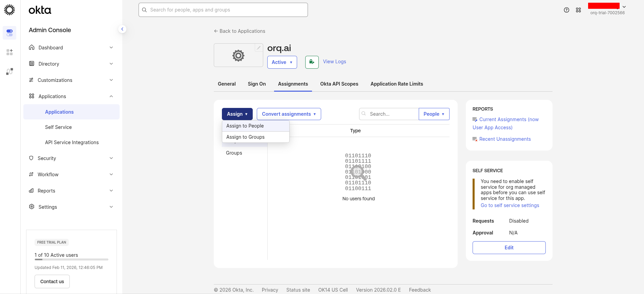Viewport: 644px width, 294px height.
Task: Click the Applications grid icon in sidebar
Action: pos(32,96)
